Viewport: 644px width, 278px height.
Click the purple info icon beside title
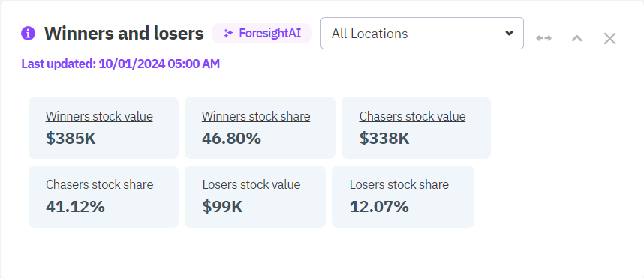(x=28, y=33)
